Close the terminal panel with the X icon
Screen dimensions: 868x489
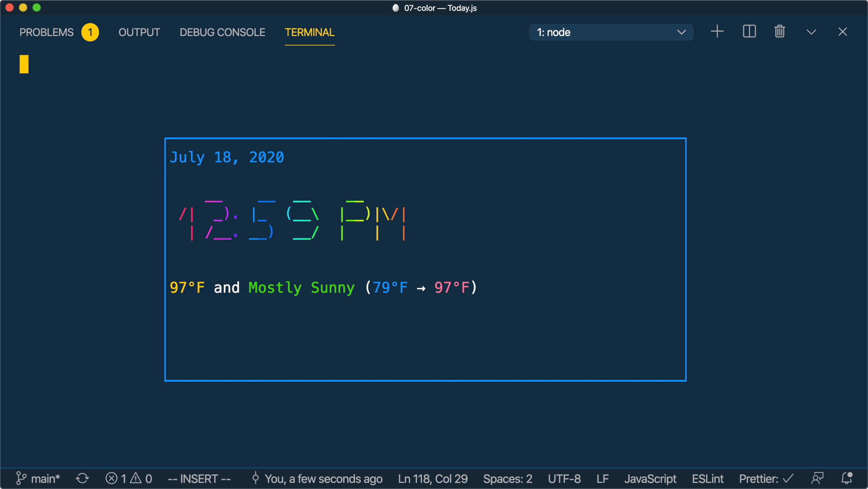pyautogui.click(x=842, y=32)
